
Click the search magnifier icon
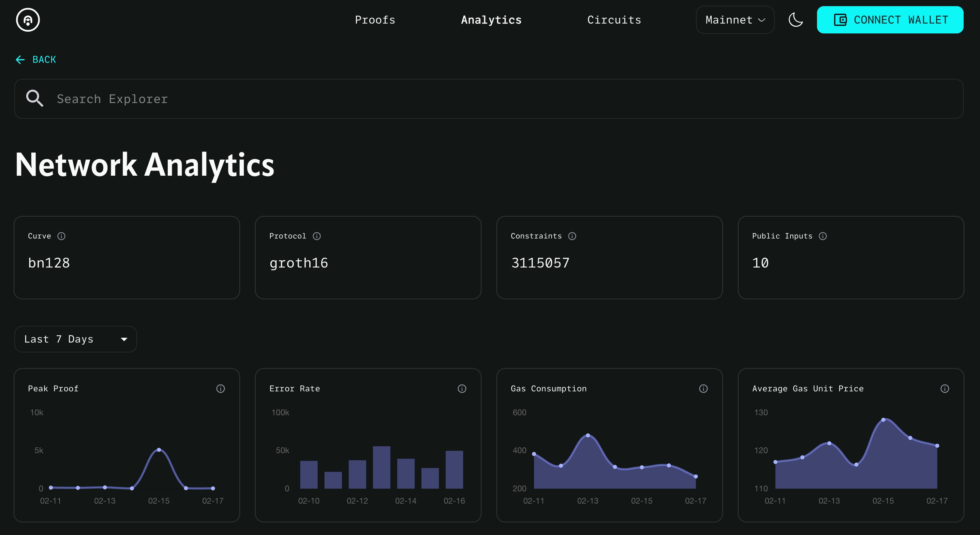35,98
